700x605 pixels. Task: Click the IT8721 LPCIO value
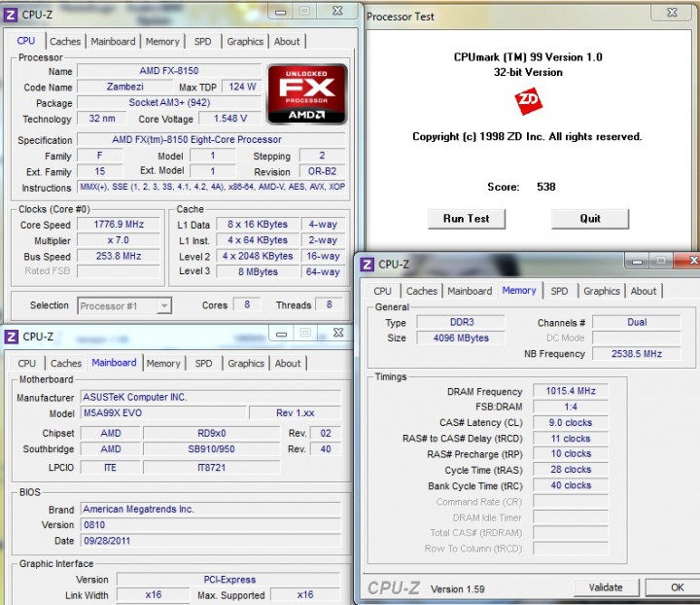212,468
